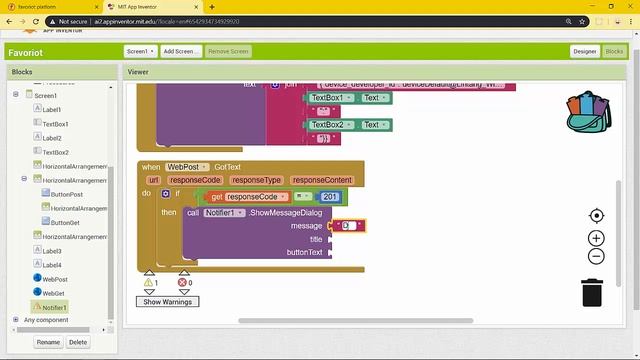
Task: Click the blue mutator gear on the if block
Action: tap(165, 193)
